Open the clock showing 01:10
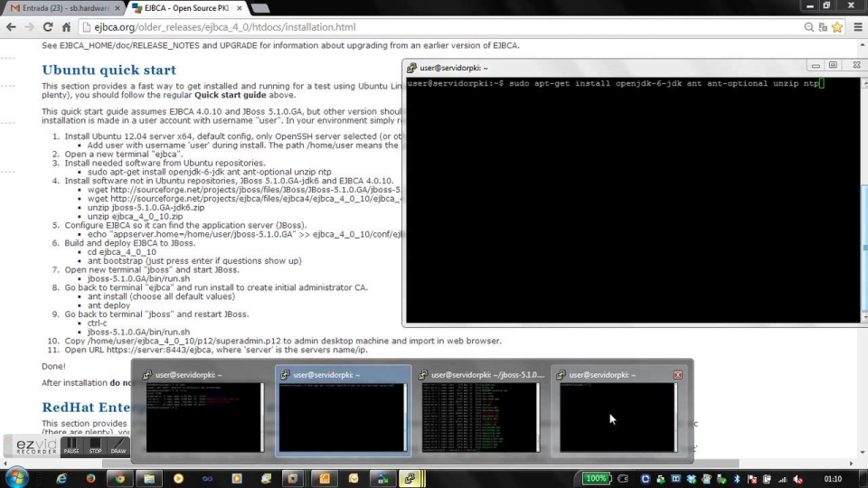868x488 pixels. (x=833, y=479)
